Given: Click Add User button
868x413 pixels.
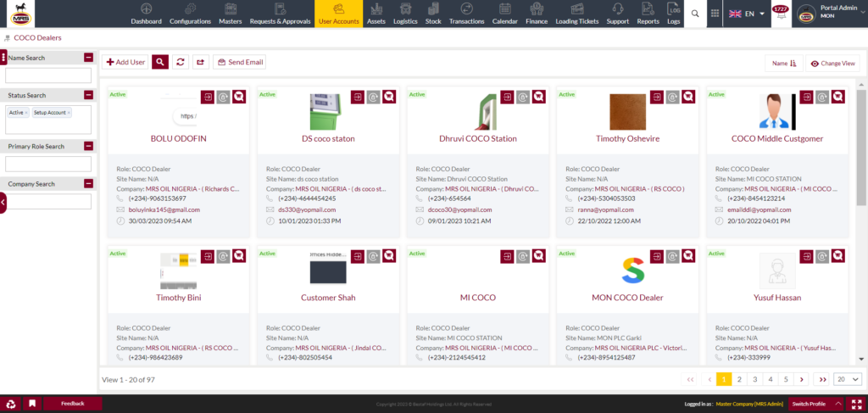Looking at the screenshot, I should (125, 62).
